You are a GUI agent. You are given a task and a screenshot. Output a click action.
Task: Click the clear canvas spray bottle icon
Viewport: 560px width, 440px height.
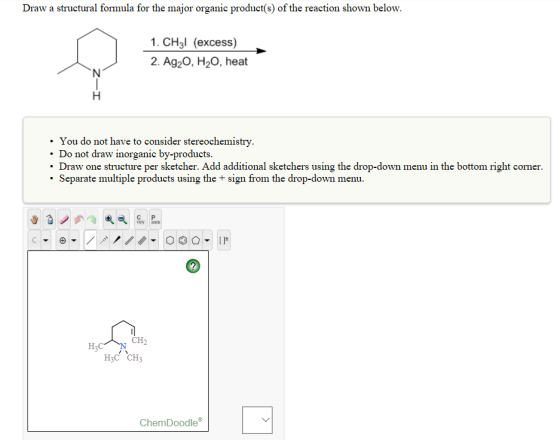[49, 219]
